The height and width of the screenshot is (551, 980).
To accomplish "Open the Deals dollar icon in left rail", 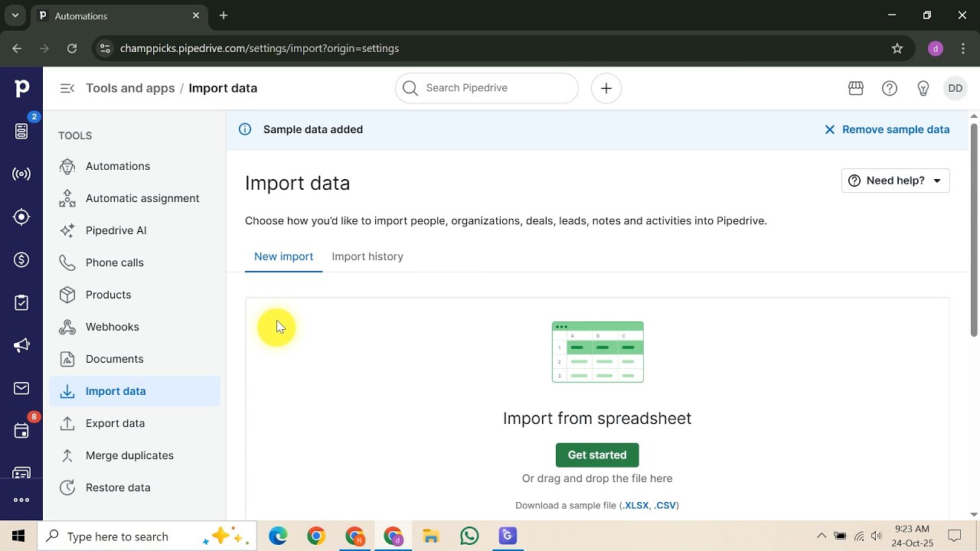I will [x=21, y=259].
